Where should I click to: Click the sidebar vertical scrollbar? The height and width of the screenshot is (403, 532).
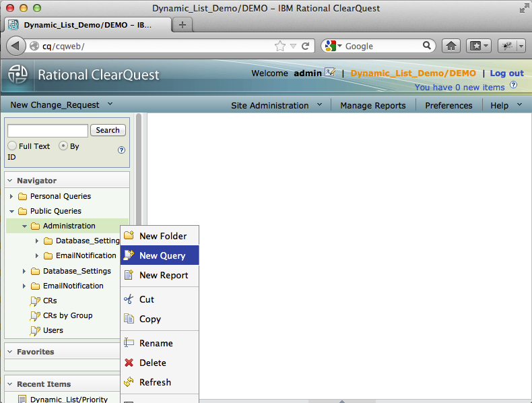coord(139,170)
